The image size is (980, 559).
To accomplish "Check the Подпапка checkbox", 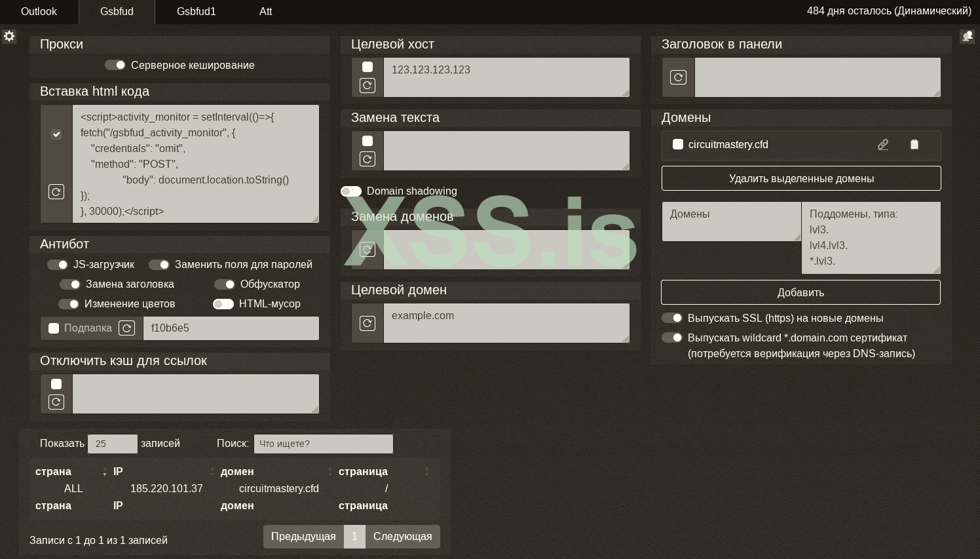I will click(54, 328).
